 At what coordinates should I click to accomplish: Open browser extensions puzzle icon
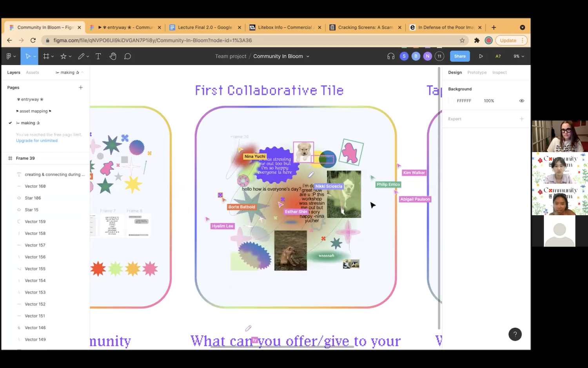(x=477, y=40)
